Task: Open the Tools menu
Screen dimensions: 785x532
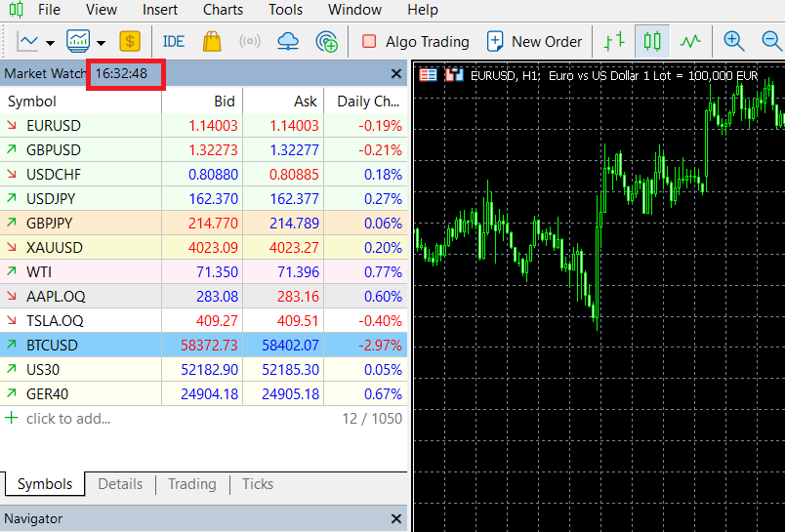Action: click(x=285, y=10)
